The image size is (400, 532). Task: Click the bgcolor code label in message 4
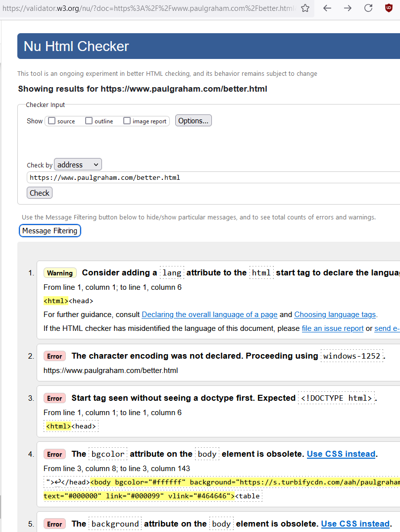point(108,454)
